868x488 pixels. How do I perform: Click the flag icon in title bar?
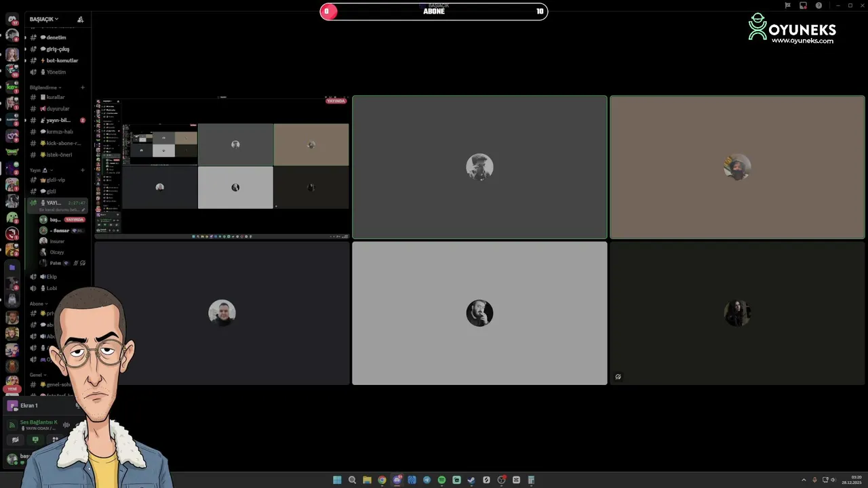pos(787,5)
